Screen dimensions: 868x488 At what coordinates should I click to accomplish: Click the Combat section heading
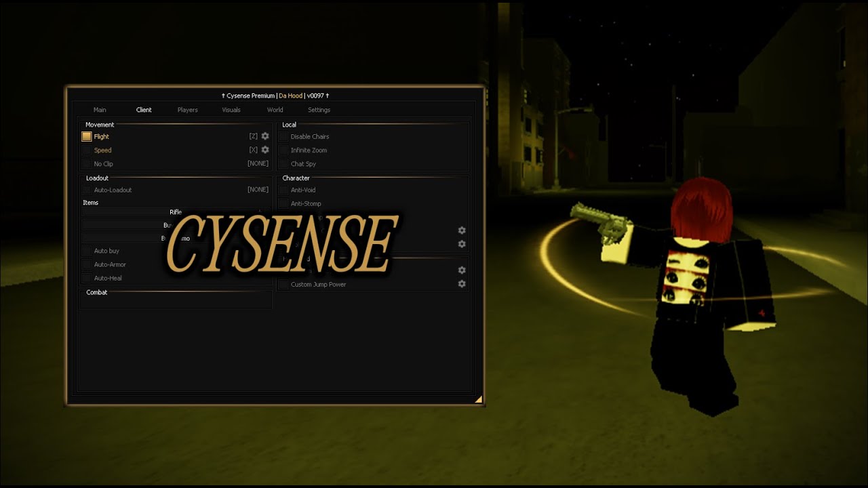[x=96, y=292]
